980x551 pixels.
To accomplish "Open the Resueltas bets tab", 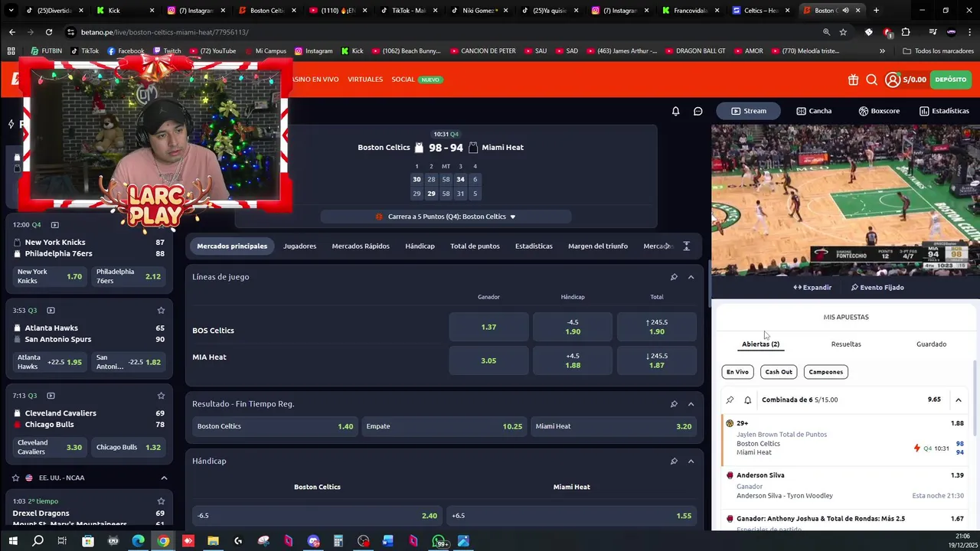I will tap(846, 344).
